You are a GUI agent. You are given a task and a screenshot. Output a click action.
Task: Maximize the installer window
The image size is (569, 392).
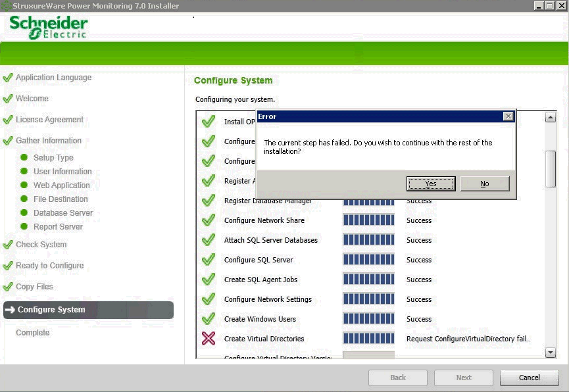pyautogui.click(x=550, y=5)
